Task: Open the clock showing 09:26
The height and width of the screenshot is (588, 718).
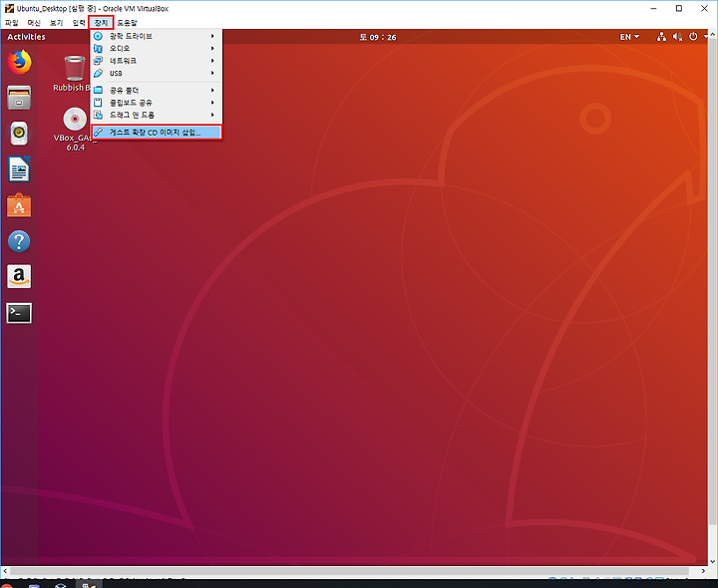Action: tap(378, 37)
